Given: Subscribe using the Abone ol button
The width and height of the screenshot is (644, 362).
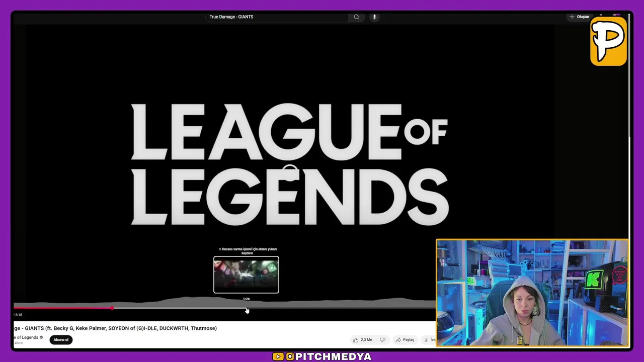Looking at the screenshot, I should [x=61, y=340].
